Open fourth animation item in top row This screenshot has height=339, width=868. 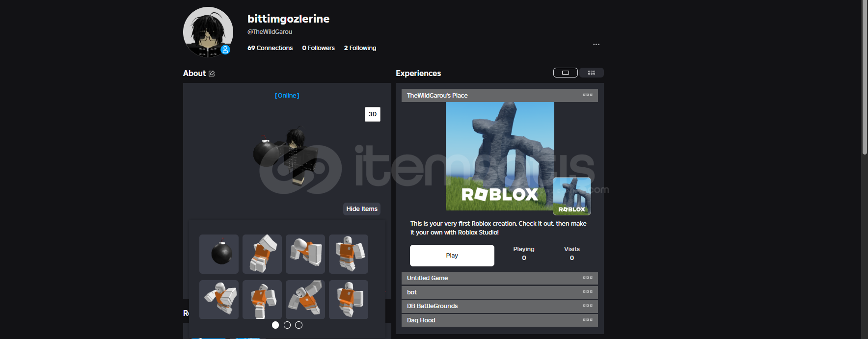tap(349, 254)
